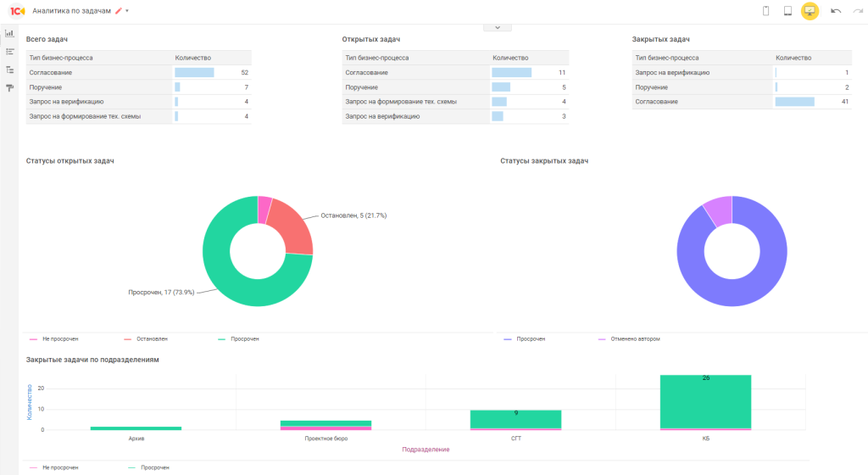This screenshot has width=868, height=475.
Task: Expand the collapsed panel chevron at the top center
Action: click(498, 28)
